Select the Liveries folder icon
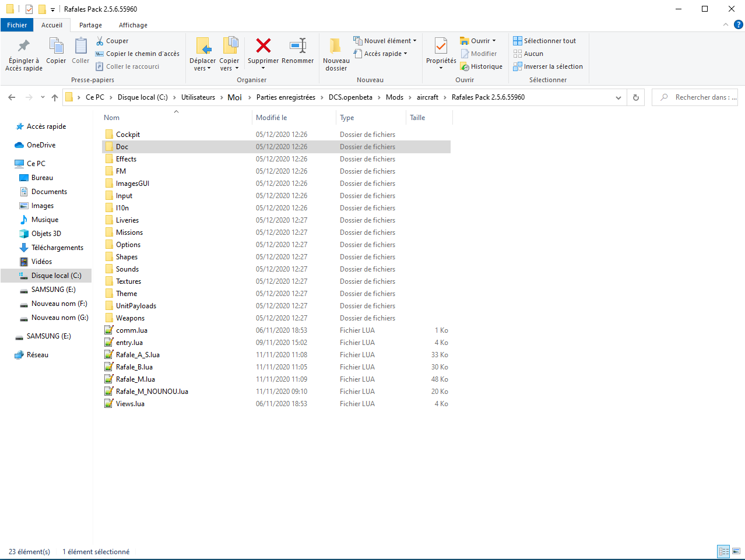This screenshot has height=560, width=745. tap(109, 220)
